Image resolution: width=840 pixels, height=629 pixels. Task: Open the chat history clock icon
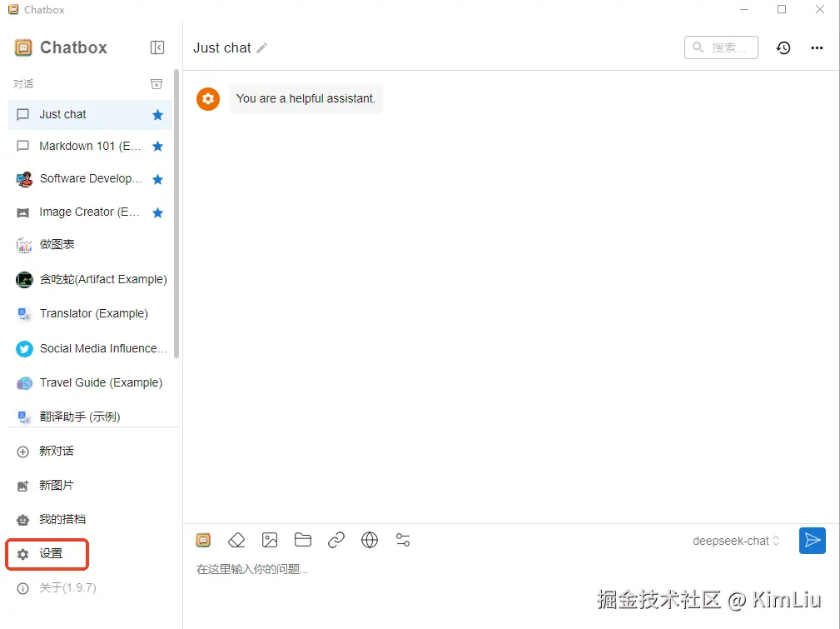pos(783,47)
